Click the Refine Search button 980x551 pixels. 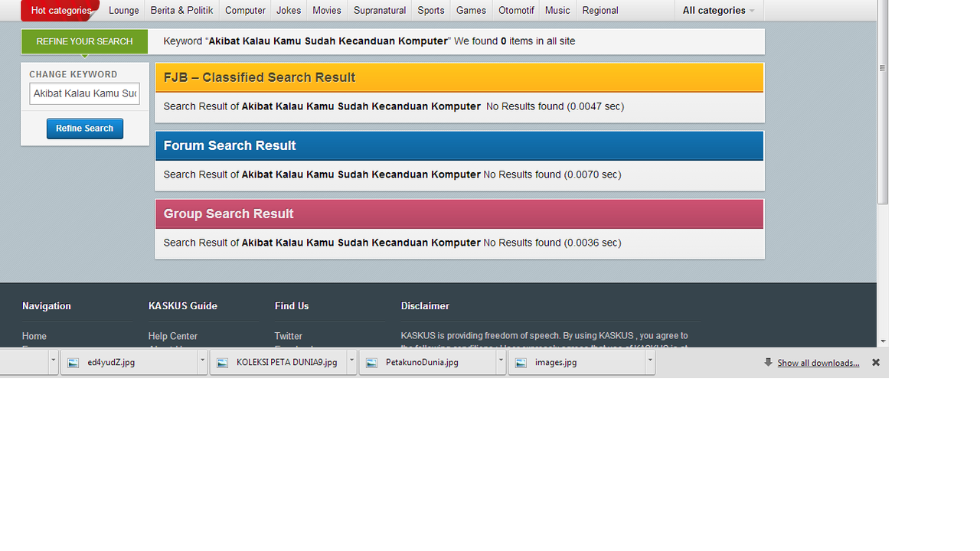pyautogui.click(x=84, y=129)
